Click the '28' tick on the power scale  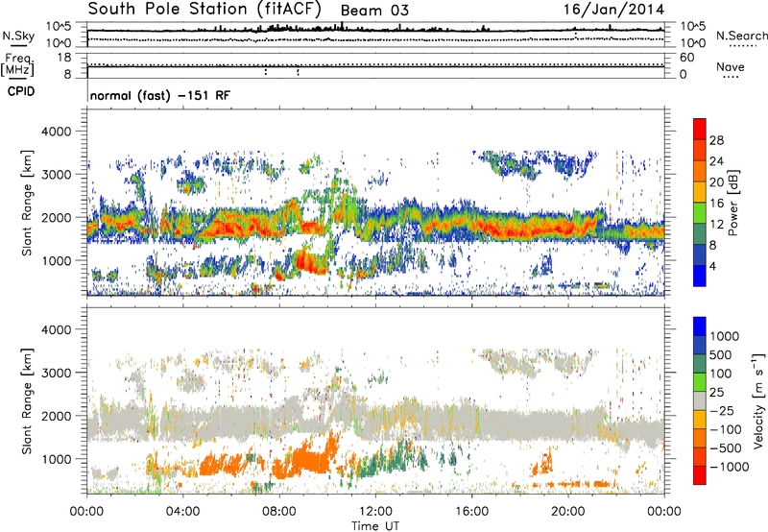coord(716,140)
